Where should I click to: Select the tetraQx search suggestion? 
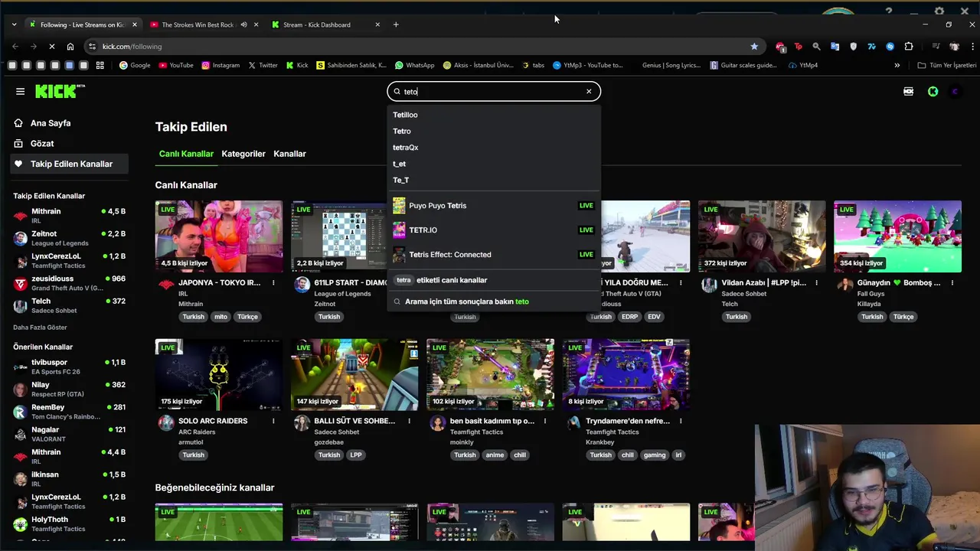point(493,148)
